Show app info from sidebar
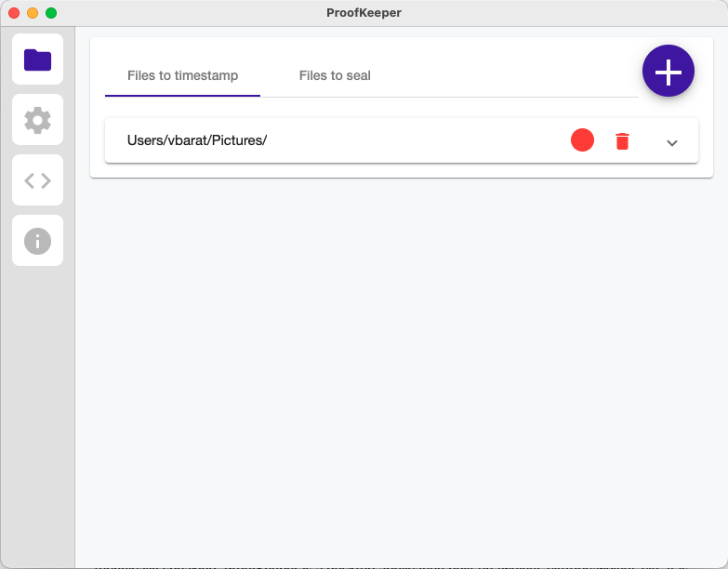The image size is (728, 569). point(37,241)
